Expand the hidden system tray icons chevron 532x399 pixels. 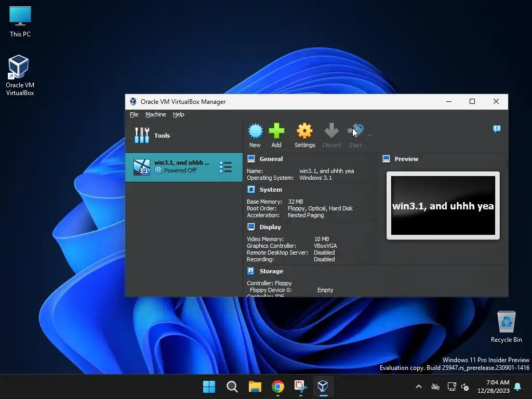[x=419, y=387]
